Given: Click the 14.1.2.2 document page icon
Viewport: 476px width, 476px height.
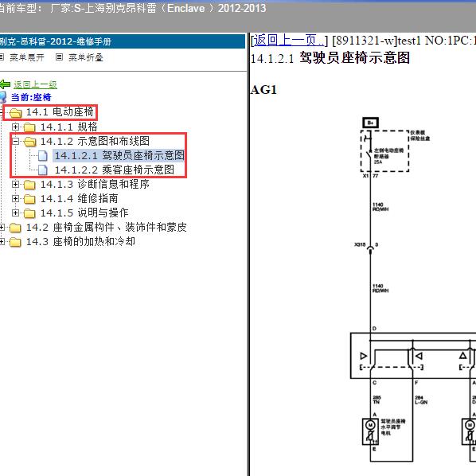Looking at the screenshot, I should [43, 170].
